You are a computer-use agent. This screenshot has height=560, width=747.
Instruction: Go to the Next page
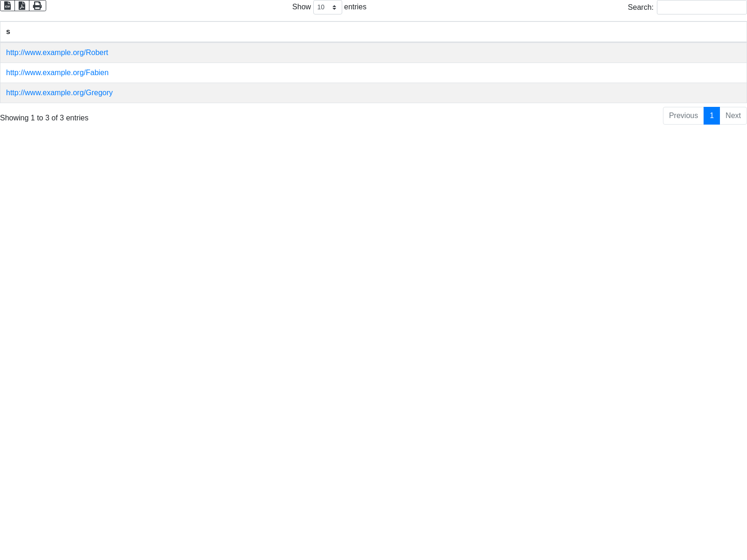733,116
